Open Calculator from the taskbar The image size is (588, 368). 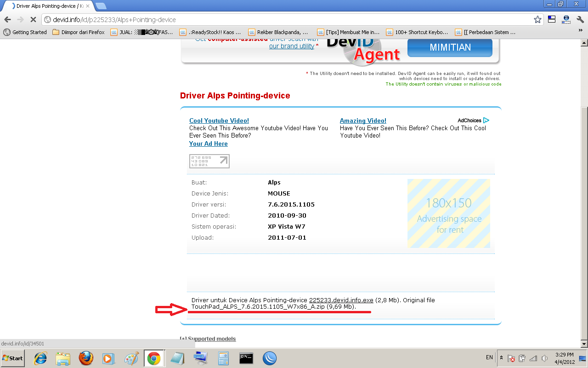[x=223, y=358]
